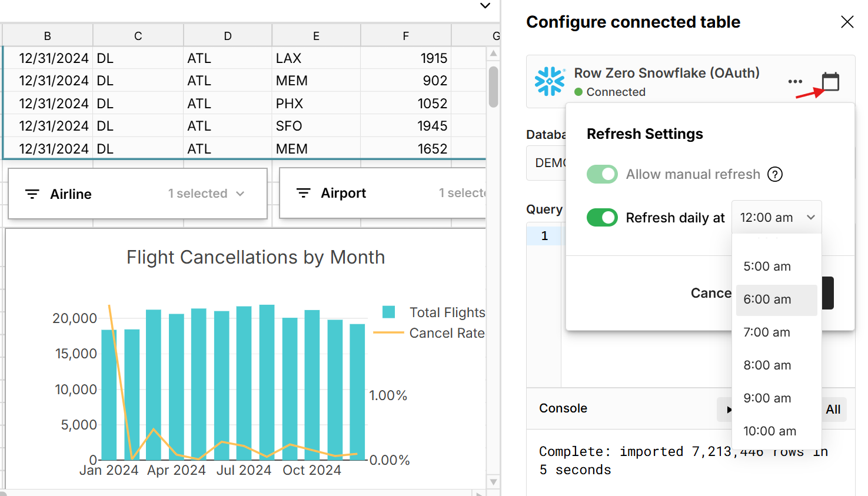Turn off the Refresh daily toggle
868x496 pixels.
[602, 217]
